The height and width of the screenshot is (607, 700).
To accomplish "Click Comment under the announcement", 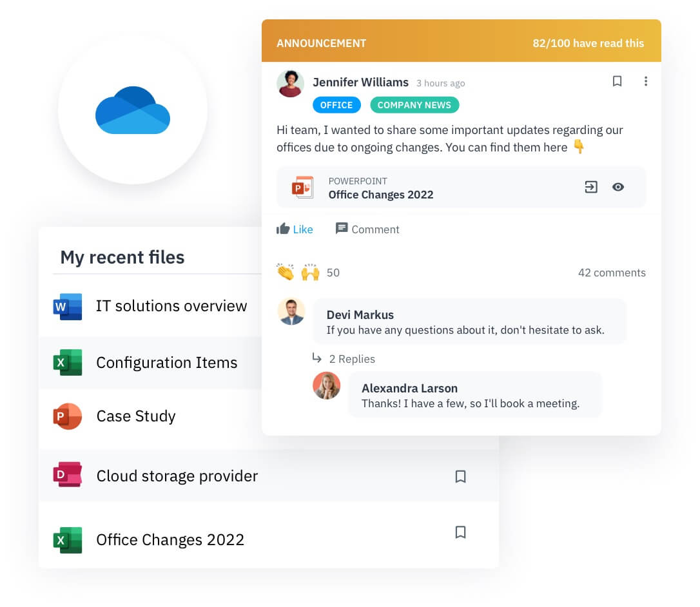I will point(367,229).
